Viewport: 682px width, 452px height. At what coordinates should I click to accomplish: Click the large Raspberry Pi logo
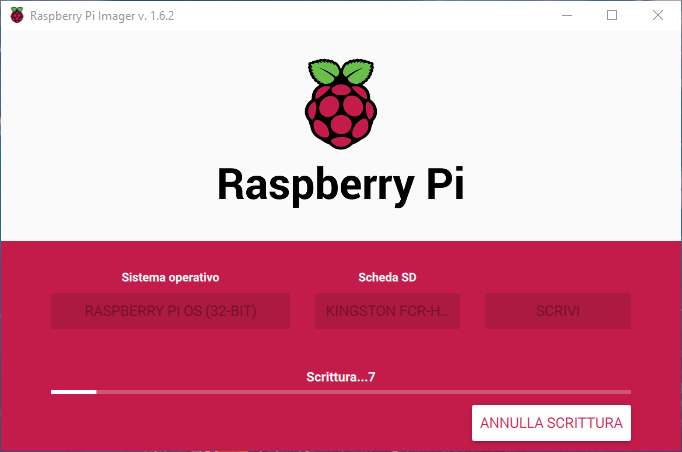coord(341,104)
